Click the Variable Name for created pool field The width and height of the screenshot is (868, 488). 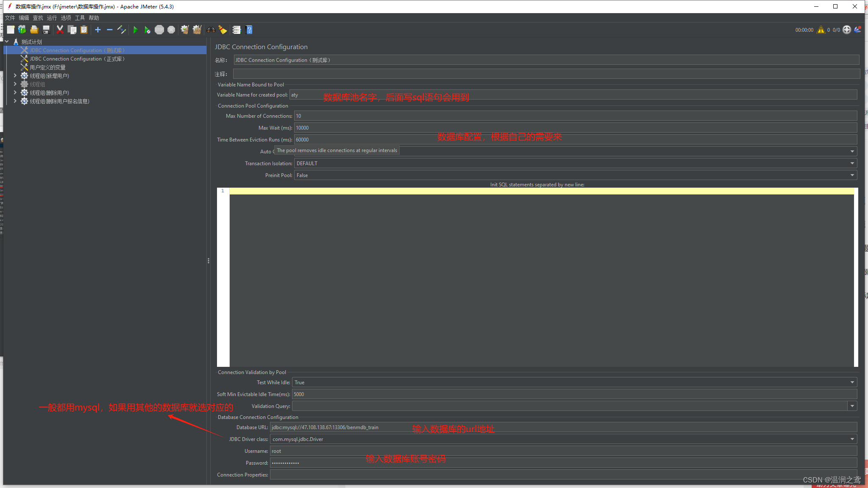[573, 94]
